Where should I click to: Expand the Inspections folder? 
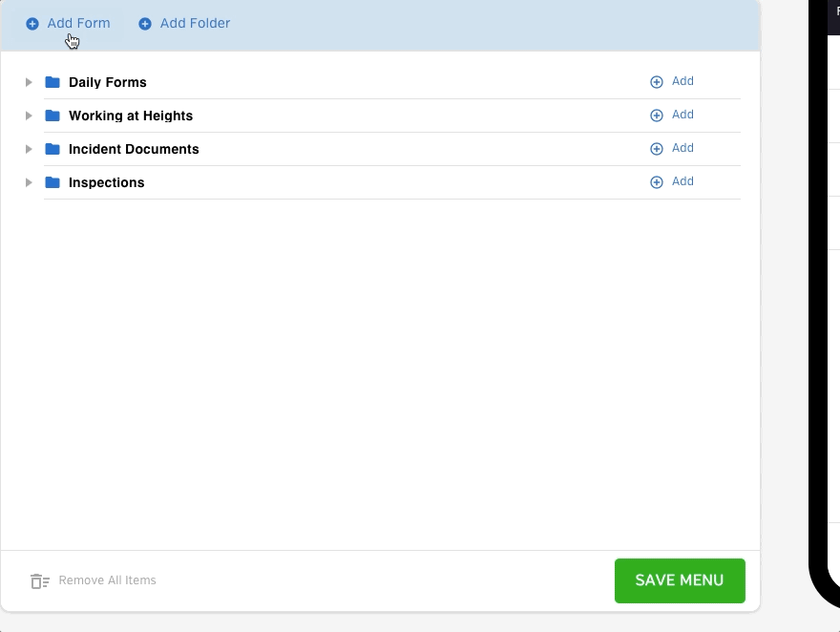click(x=29, y=182)
